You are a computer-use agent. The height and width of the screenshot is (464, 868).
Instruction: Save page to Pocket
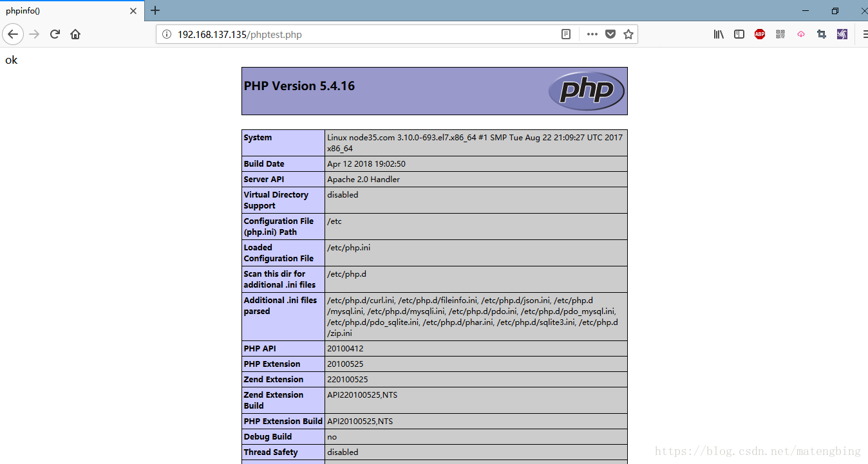click(x=610, y=34)
